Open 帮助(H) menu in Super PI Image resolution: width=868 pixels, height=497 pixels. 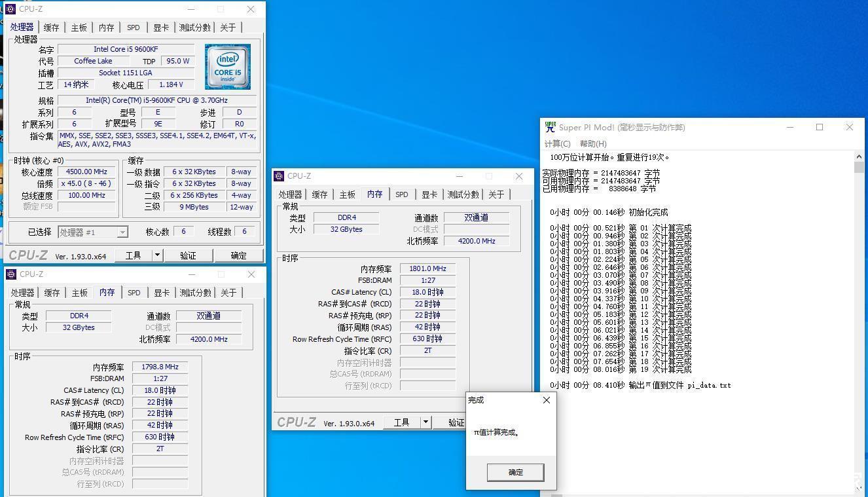pyautogui.click(x=593, y=143)
